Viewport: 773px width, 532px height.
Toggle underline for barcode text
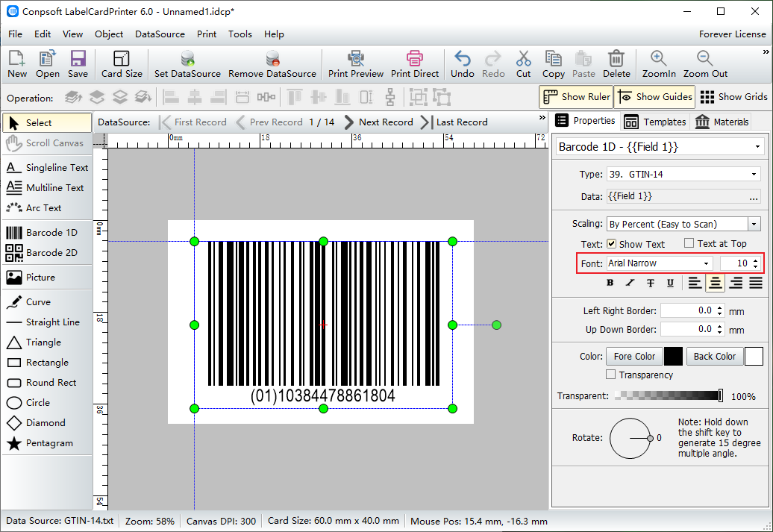670,283
